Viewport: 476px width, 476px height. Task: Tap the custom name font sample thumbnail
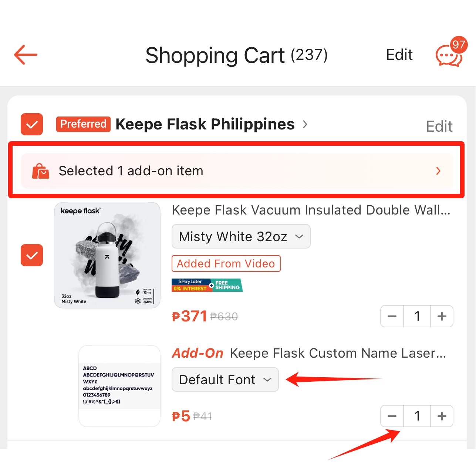[x=119, y=386]
